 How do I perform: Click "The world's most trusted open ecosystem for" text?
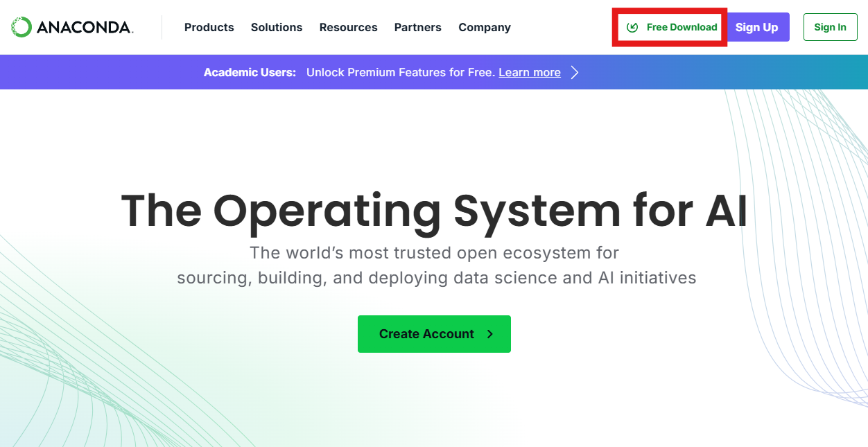[x=434, y=252]
